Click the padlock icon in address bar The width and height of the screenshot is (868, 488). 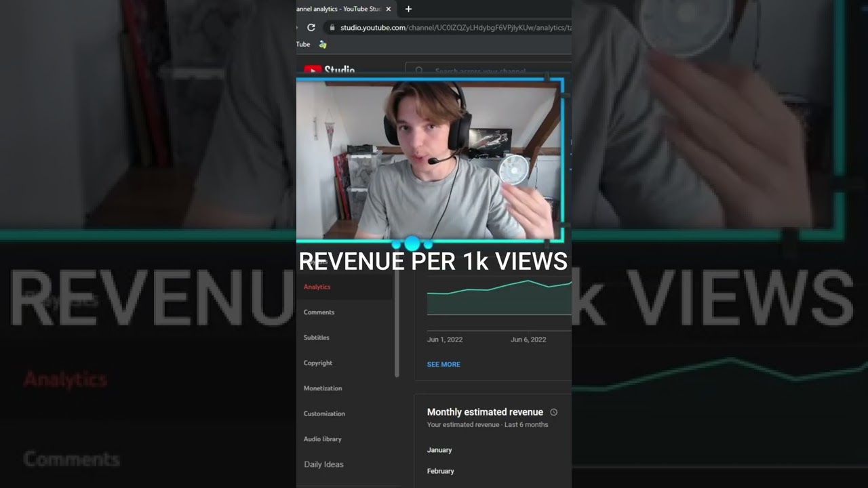click(332, 28)
